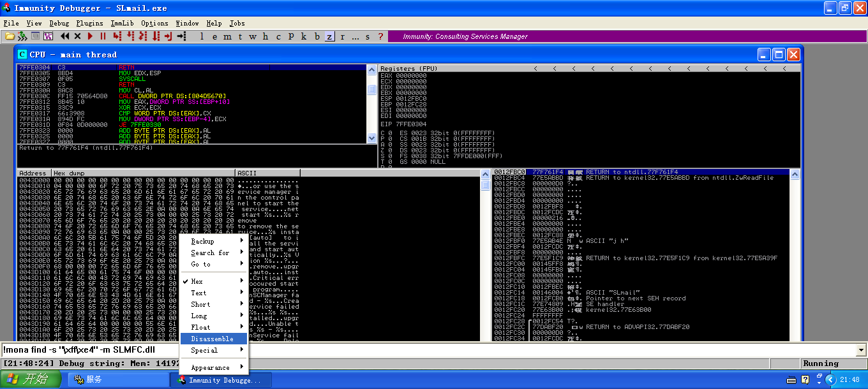Click the Registers (FPU) header bar
This screenshot has width=868, height=389.
590,68
